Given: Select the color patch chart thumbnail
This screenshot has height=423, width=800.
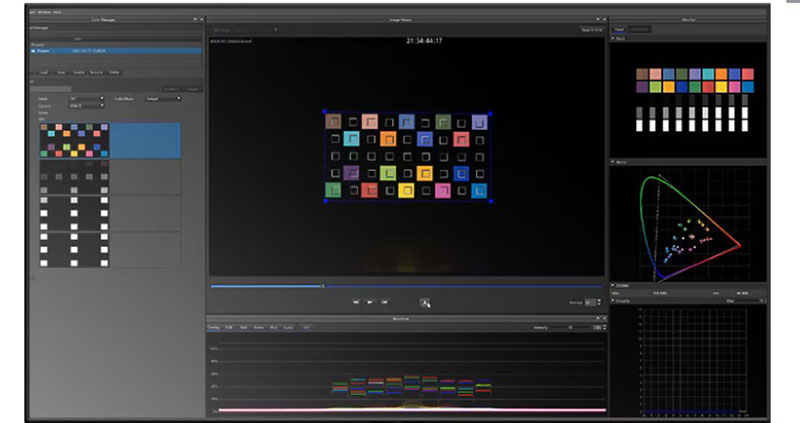Looking at the screenshot, I should (74, 140).
